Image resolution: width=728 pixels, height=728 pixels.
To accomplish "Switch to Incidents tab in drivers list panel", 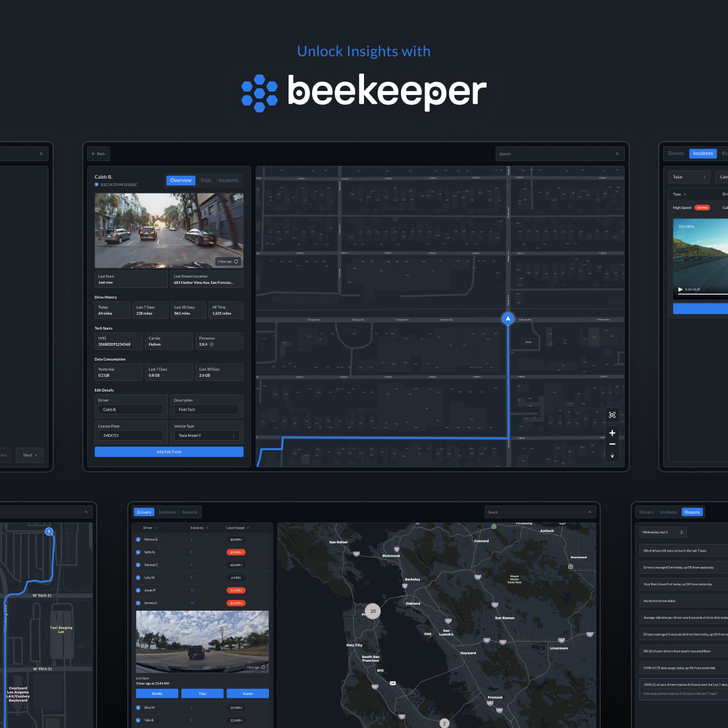I will [x=167, y=512].
